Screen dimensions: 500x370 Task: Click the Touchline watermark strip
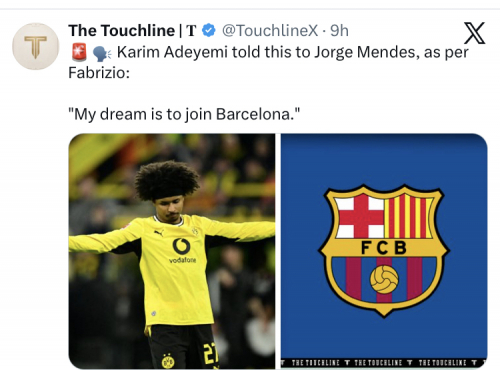[x=384, y=363]
